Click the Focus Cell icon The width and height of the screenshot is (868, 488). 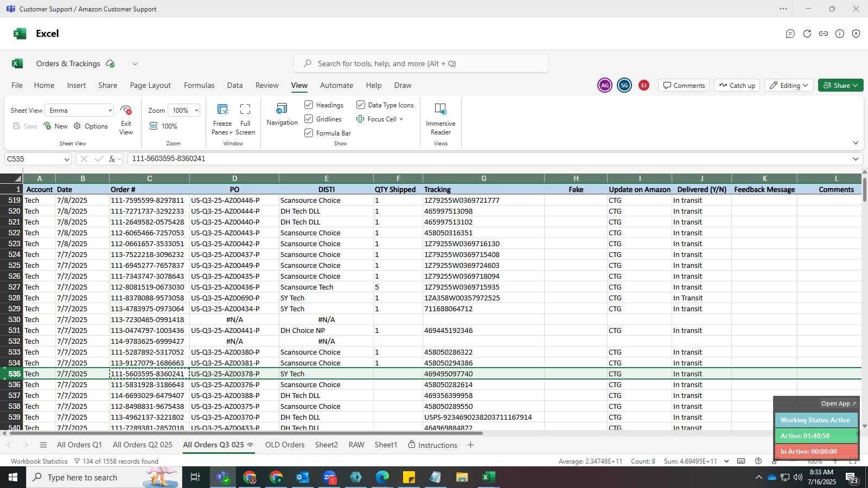click(x=360, y=119)
